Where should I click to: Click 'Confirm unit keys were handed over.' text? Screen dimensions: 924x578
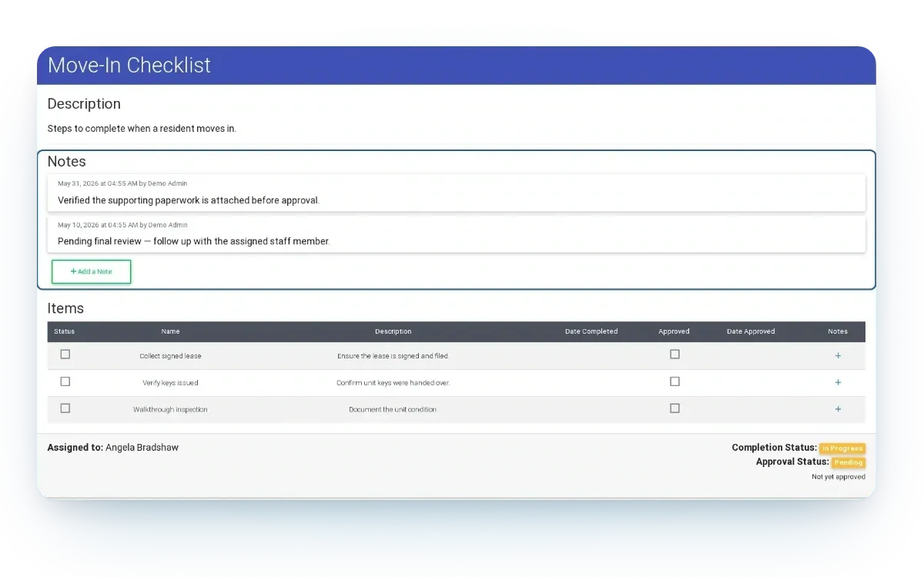point(393,383)
